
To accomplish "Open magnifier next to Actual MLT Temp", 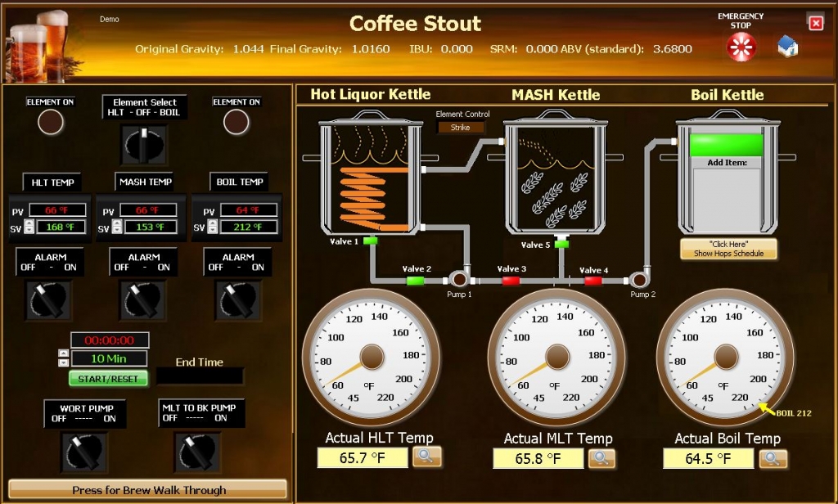I will point(601,458).
